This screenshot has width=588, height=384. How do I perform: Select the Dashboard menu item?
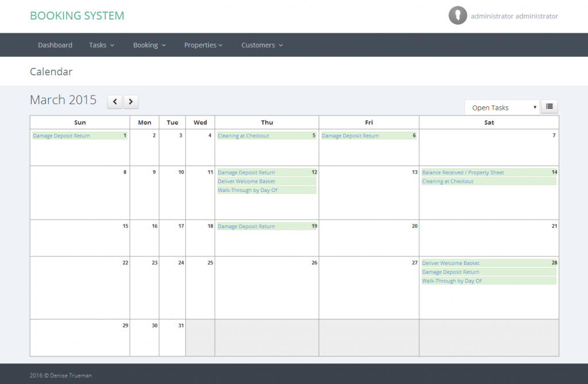click(55, 45)
